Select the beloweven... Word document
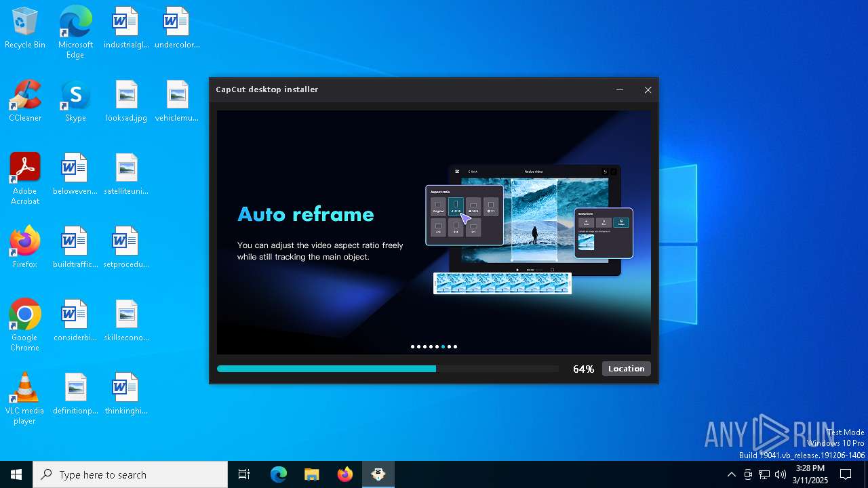This screenshot has width=868, height=488. point(75,174)
